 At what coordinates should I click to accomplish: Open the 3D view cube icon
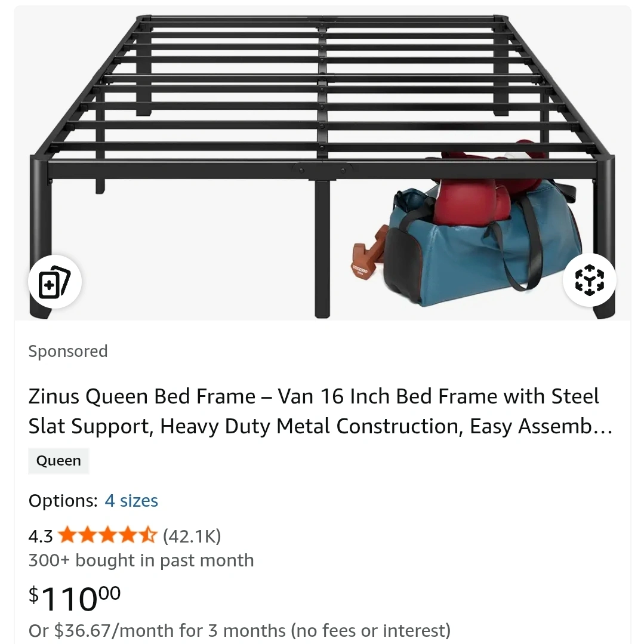589,280
